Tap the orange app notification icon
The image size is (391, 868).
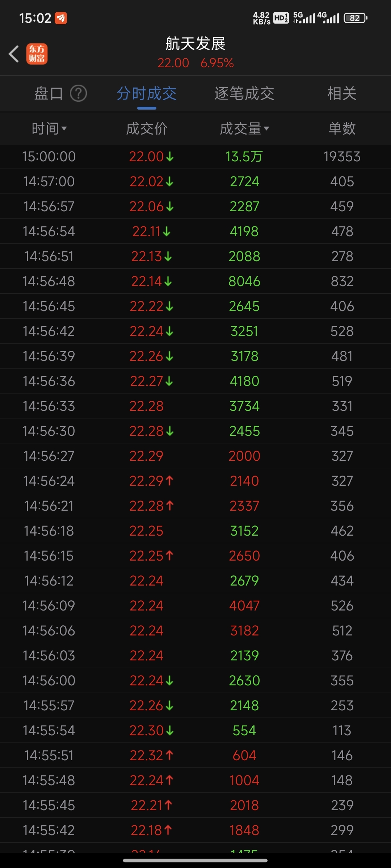coord(61,18)
